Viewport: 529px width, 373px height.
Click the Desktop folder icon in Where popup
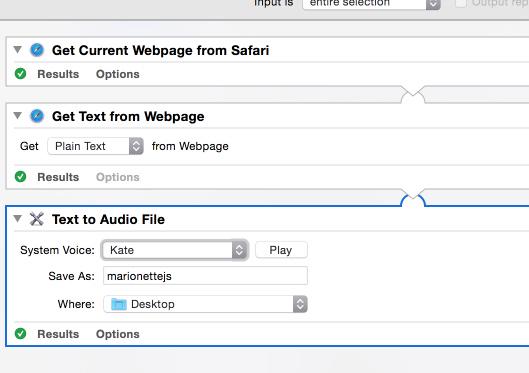pos(119,304)
